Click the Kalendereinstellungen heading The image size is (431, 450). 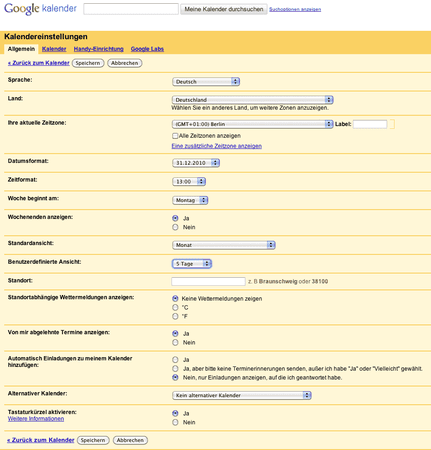(46, 36)
